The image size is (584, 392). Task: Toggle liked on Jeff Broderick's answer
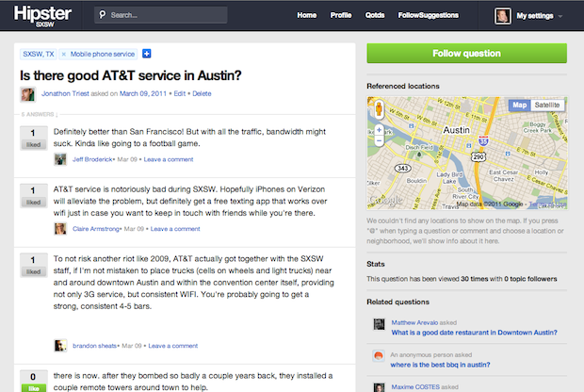34,144
